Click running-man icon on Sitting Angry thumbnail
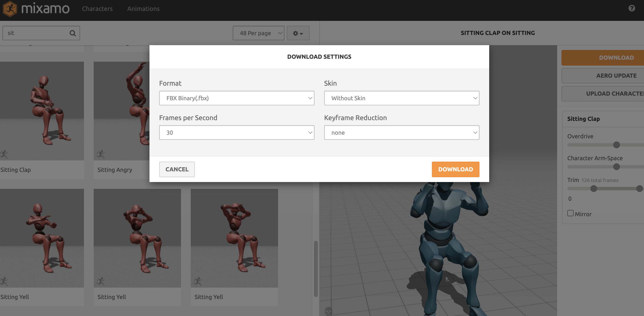This screenshot has width=644, height=316. pos(100,154)
